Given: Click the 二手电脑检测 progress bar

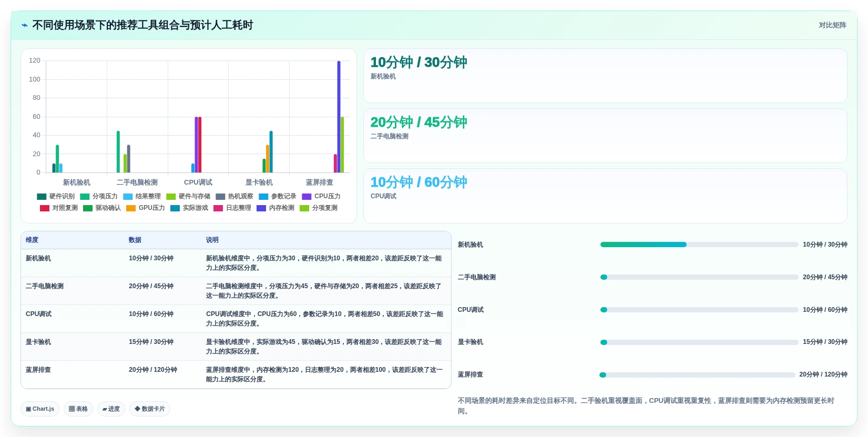Looking at the screenshot, I should coord(699,277).
